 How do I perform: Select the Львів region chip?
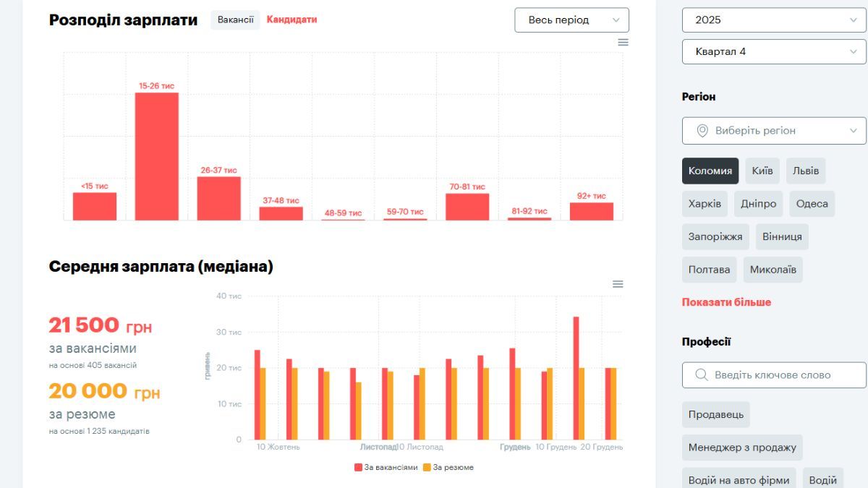(806, 171)
